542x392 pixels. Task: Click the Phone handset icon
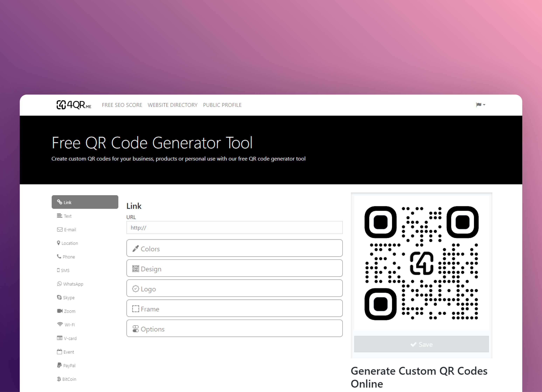point(59,256)
